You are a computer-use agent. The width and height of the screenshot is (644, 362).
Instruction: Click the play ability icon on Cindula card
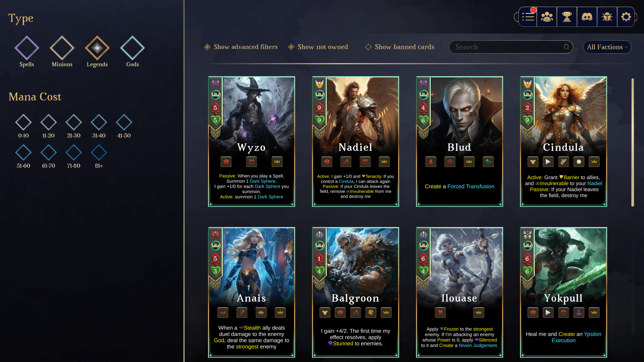[x=548, y=162]
